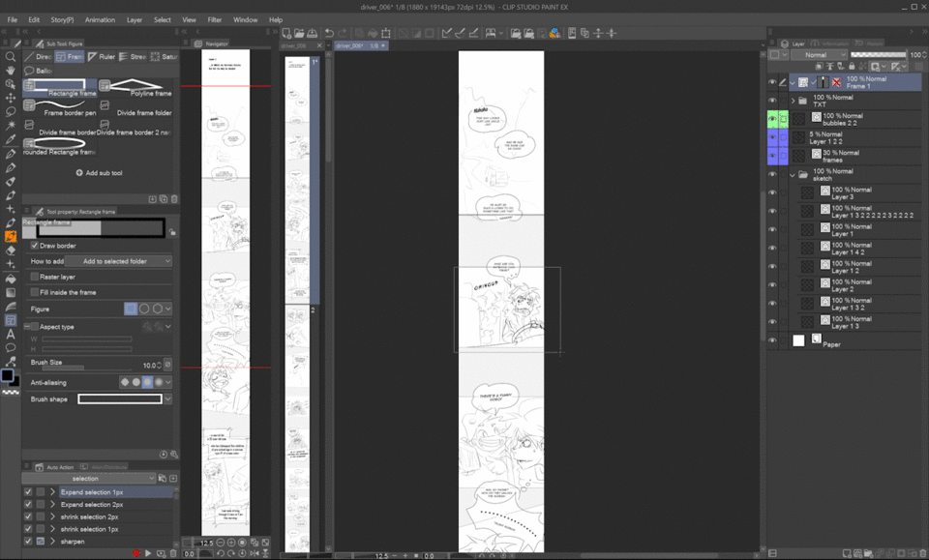This screenshot has width=929, height=560.
Task: Select the Frame border tool in toolbar
Action: [10, 320]
